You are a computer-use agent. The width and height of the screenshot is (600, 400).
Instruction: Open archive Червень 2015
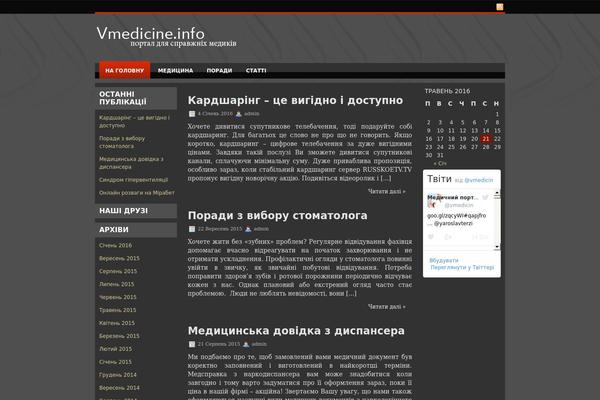(x=117, y=297)
